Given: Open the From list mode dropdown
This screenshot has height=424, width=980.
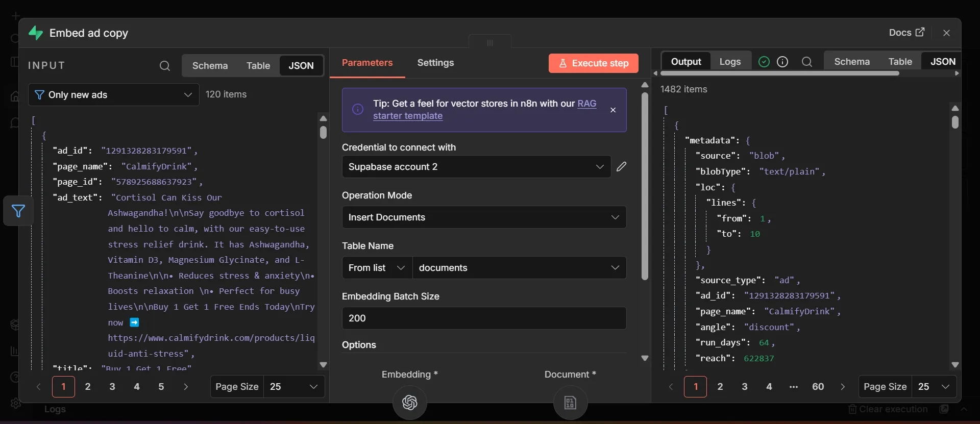Looking at the screenshot, I should click(x=377, y=268).
